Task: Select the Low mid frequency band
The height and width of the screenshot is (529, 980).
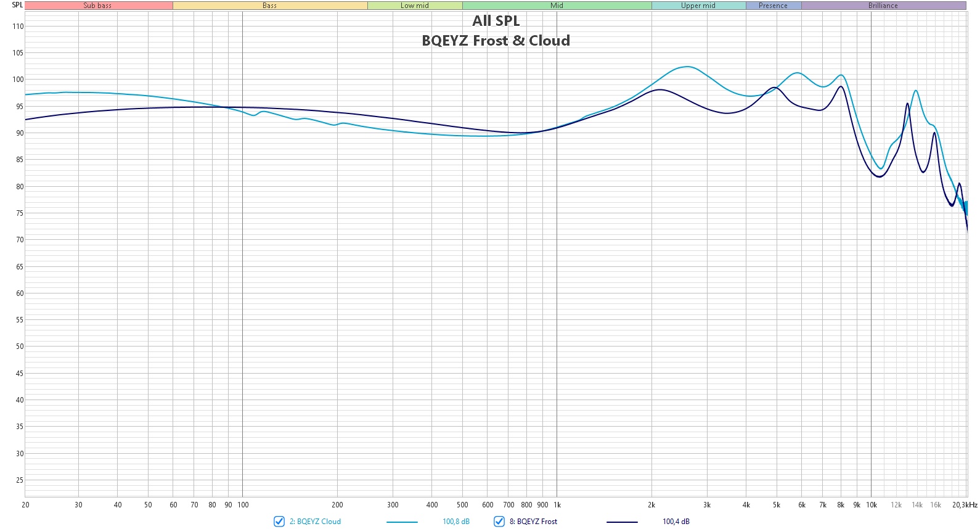Action: [x=415, y=6]
